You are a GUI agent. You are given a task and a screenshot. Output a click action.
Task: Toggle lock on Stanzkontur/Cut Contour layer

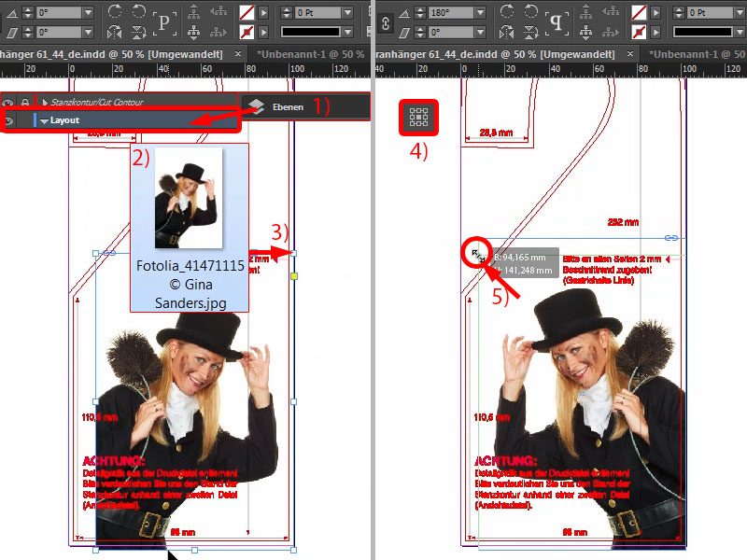pyautogui.click(x=25, y=102)
